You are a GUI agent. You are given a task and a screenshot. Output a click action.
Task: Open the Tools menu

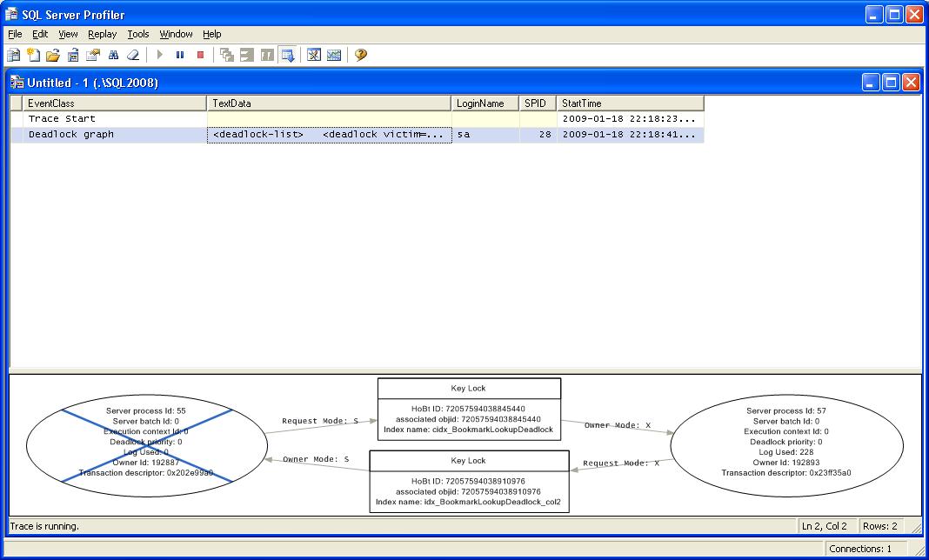coord(138,34)
